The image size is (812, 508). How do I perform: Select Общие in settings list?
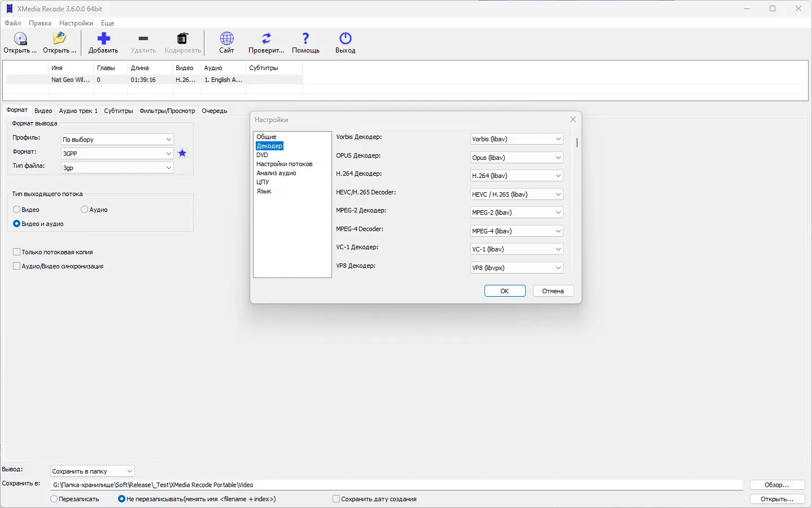(267, 137)
